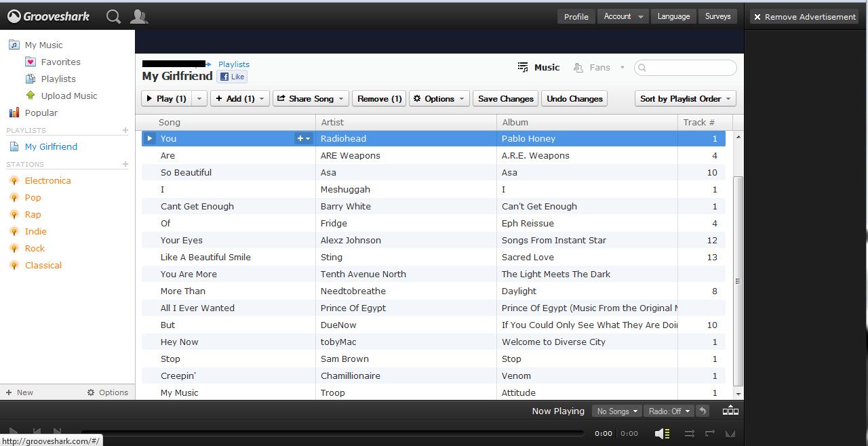Open Playlists in the sidebar
The height and width of the screenshot is (446, 868).
pyautogui.click(x=58, y=79)
